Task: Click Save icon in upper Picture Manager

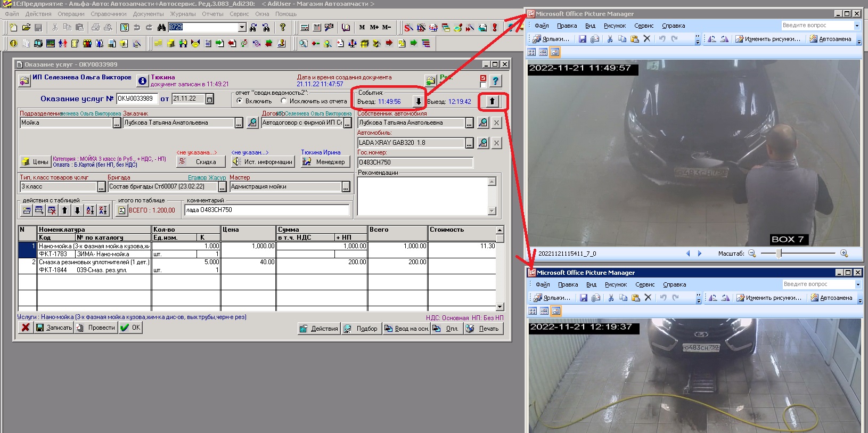Action: click(x=583, y=39)
